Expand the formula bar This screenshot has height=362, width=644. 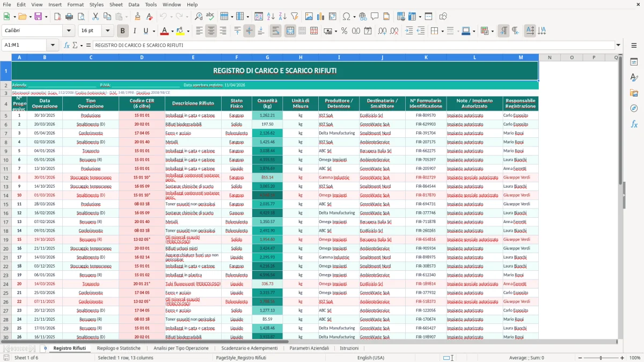[x=618, y=45]
